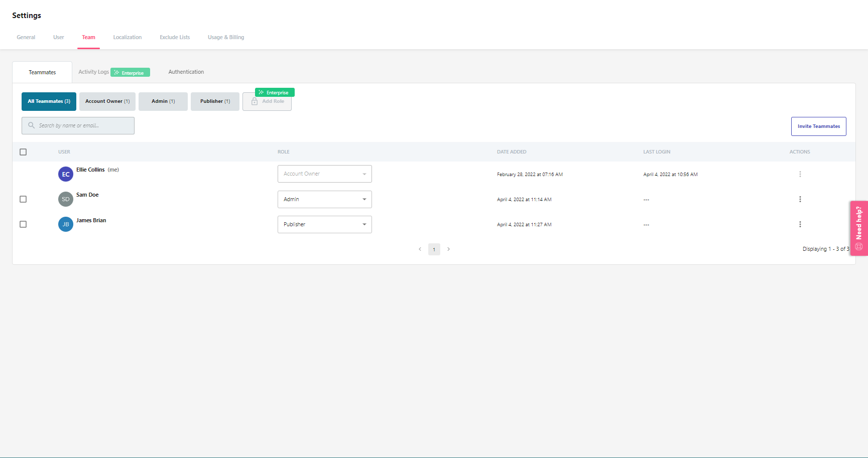This screenshot has width=868, height=458.
Task: Click the chat icon on the Need help tab
Action: point(858,246)
